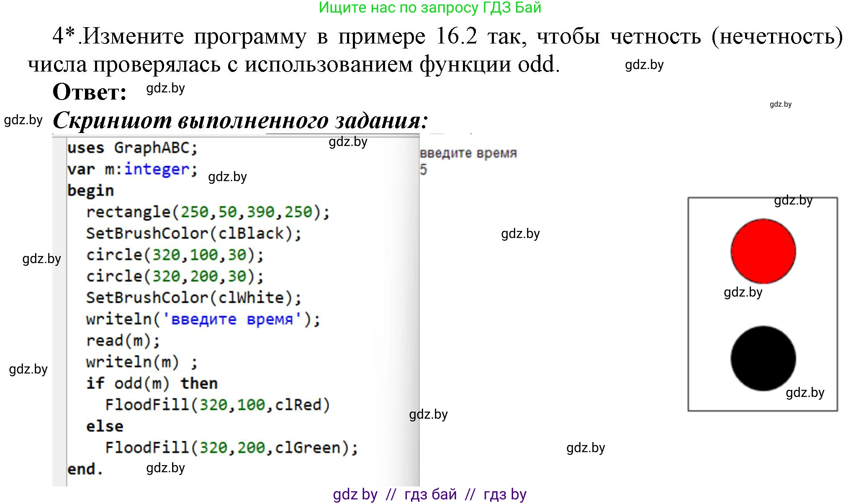The image size is (861, 504).
Task: Click the SetBrushColor(clBlack) line
Action: [193, 233]
